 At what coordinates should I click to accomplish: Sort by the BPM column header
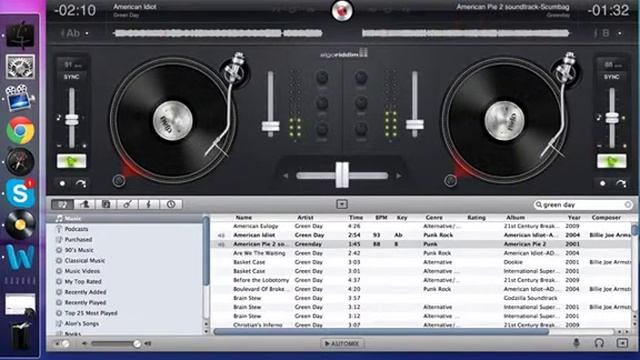point(381,218)
